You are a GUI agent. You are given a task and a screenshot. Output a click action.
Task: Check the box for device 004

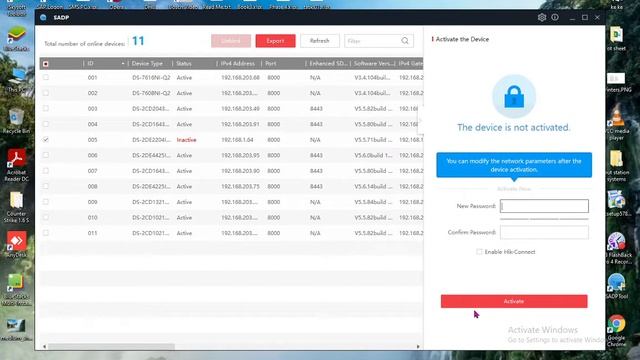coord(46,124)
